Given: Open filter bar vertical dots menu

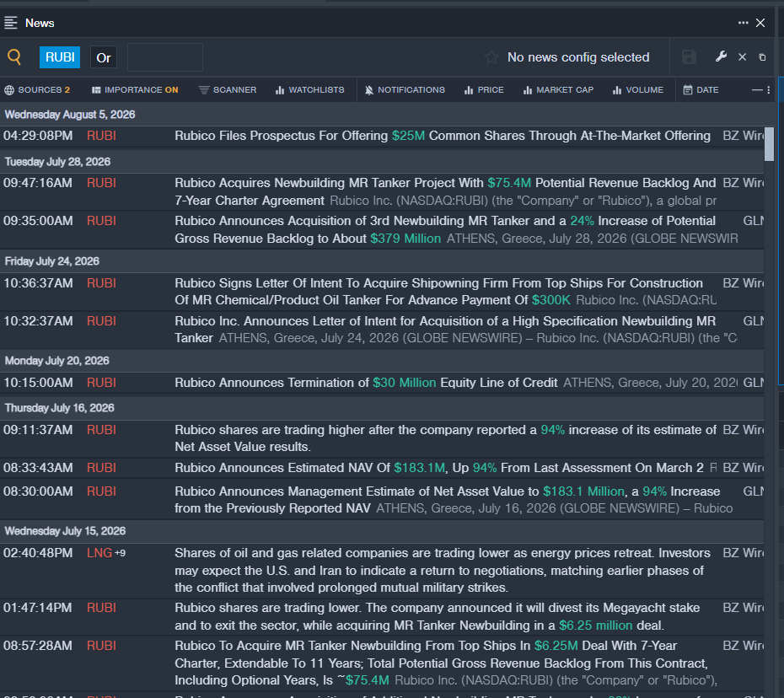Looking at the screenshot, I should tap(769, 90).
